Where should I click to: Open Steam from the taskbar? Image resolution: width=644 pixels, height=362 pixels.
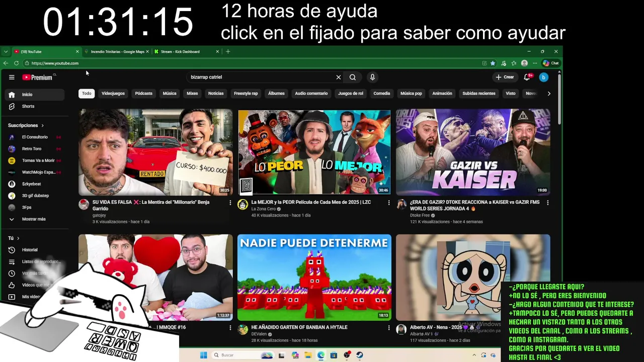[x=360, y=355]
